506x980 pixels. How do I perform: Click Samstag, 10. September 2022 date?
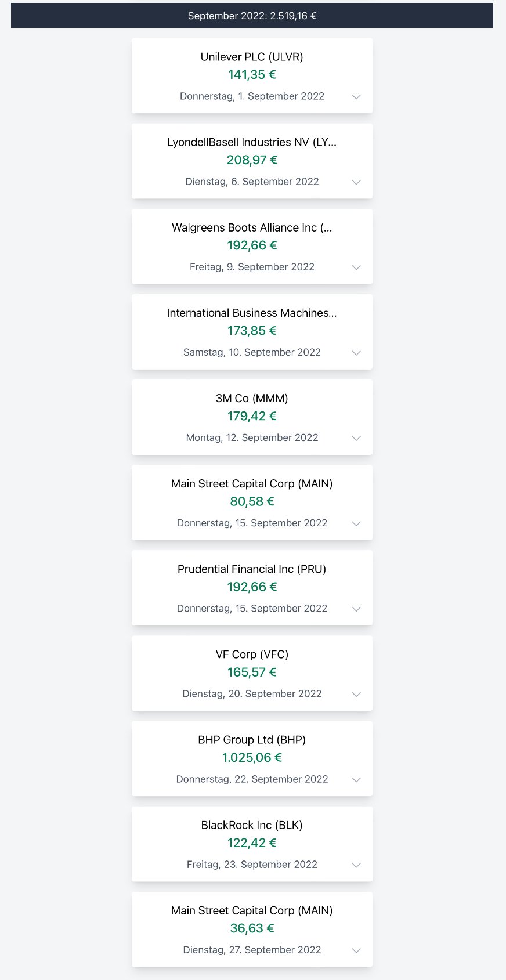(x=252, y=352)
